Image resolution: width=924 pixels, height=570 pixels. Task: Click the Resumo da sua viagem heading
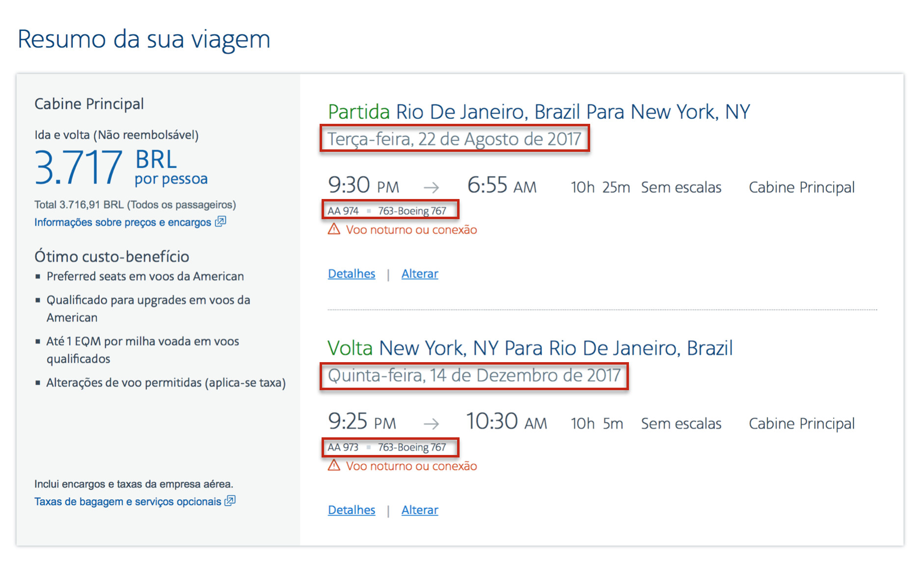coord(144,39)
